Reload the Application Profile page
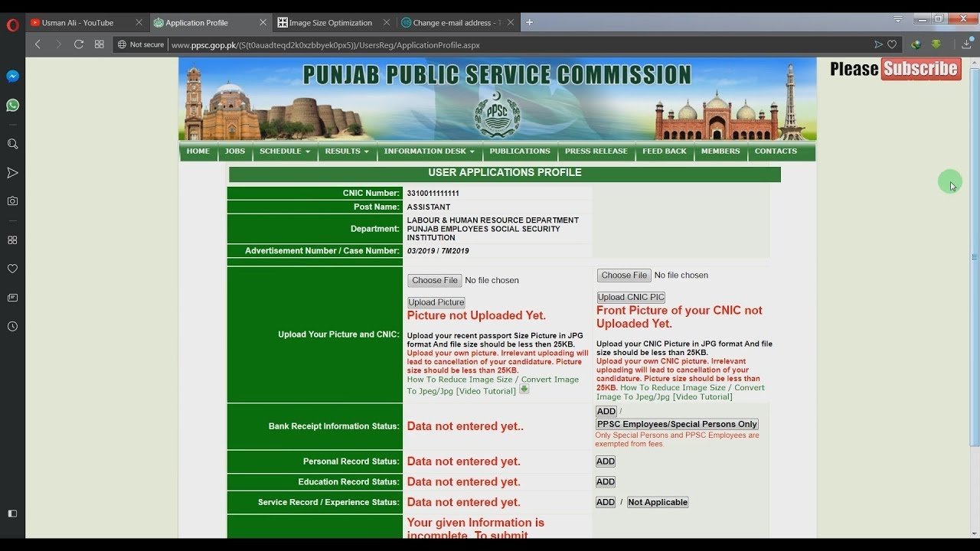The height and width of the screenshot is (551, 980). pyautogui.click(x=79, y=44)
